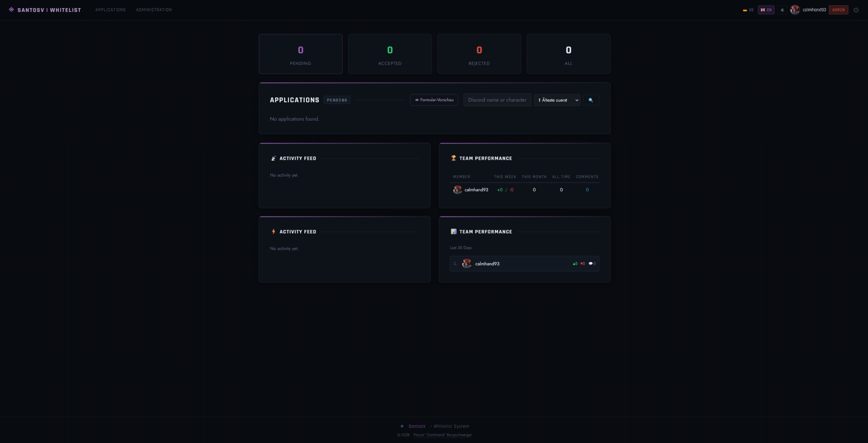Click the COMMENTS column header
This screenshot has width=868, height=443.
pos(587,177)
